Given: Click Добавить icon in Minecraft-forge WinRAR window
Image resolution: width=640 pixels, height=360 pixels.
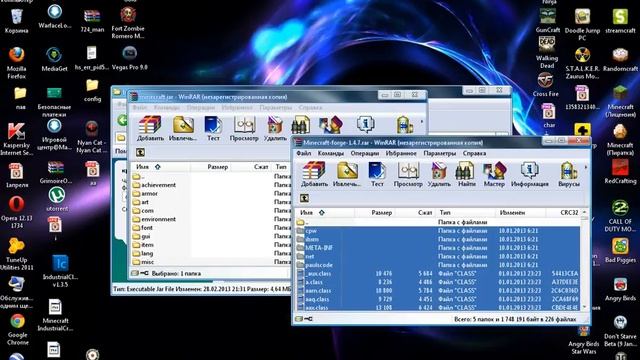Looking at the screenshot, I should [x=314, y=174].
